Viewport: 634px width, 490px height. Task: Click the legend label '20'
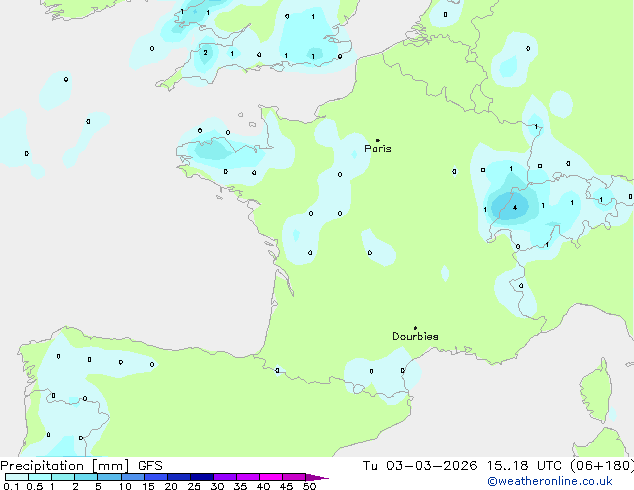(x=171, y=486)
